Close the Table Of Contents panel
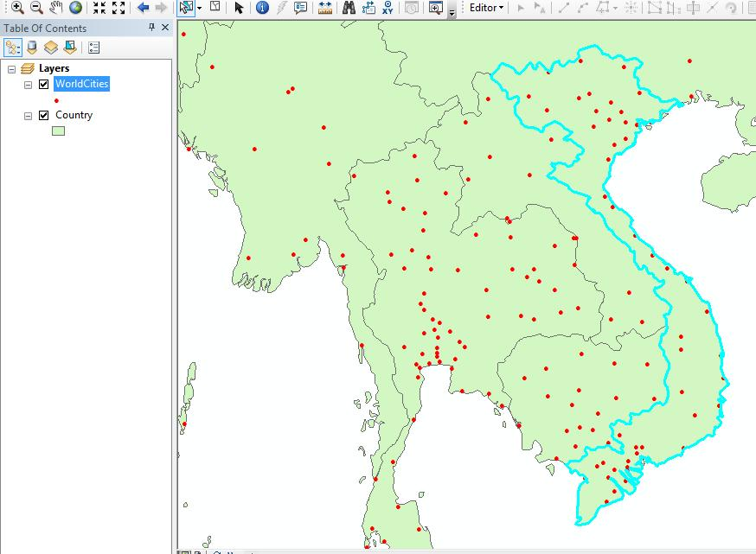 click(x=164, y=28)
